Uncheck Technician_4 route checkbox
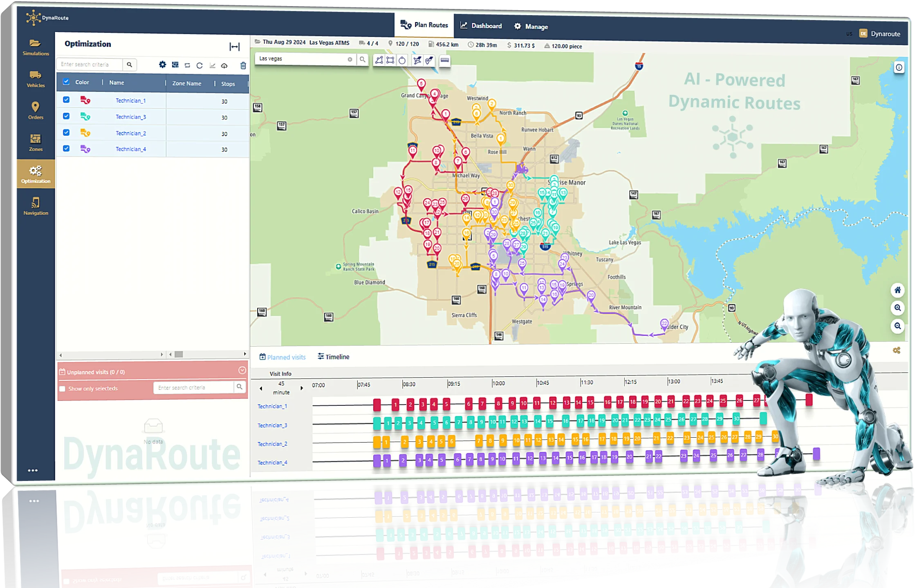 coord(66,148)
